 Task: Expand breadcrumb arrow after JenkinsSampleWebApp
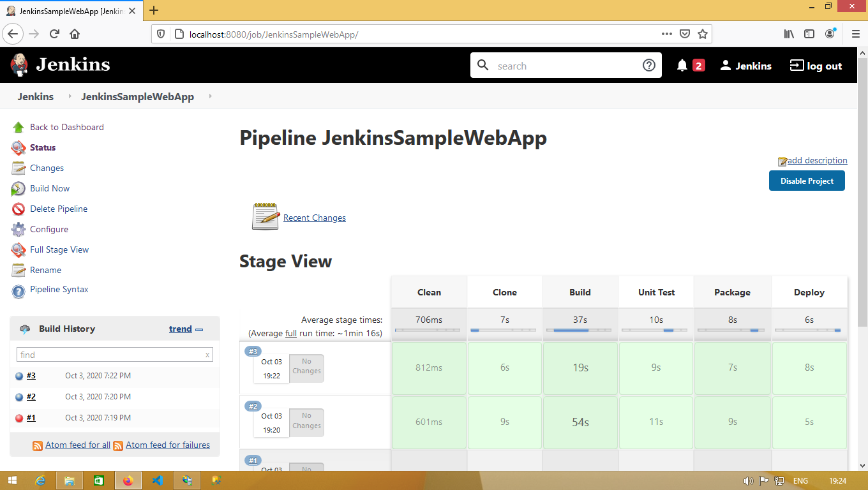(210, 97)
